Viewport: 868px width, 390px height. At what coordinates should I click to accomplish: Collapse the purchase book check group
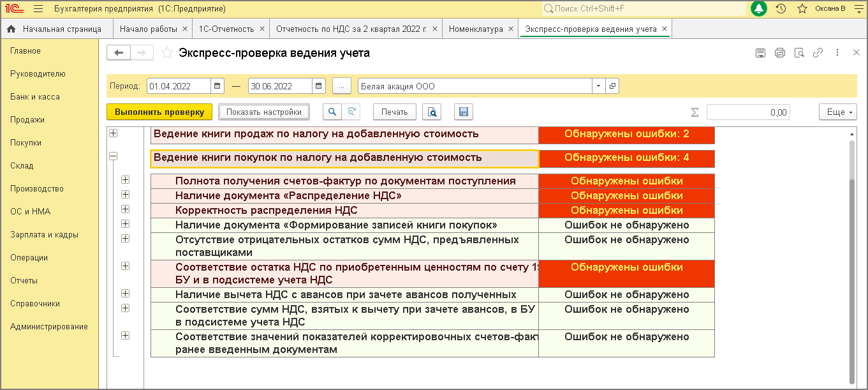tap(114, 156)
